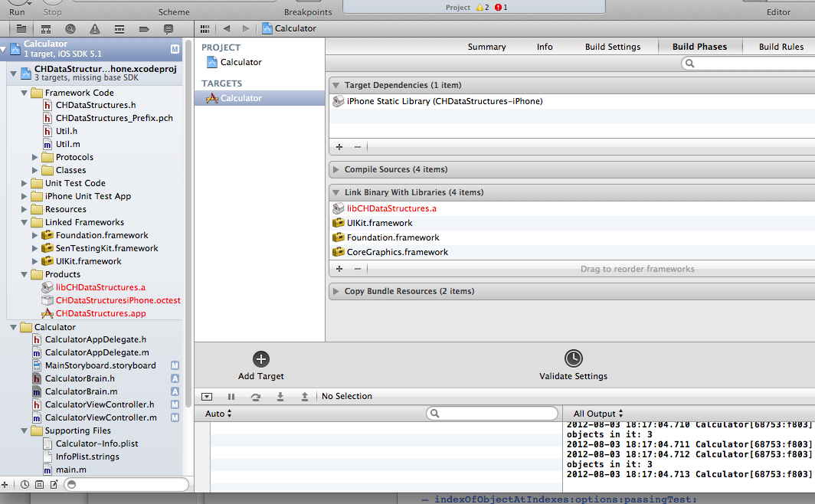Screen dimensions: 815x504
Task: Select Calculator under PROJECT
Action: coord(241,62)
